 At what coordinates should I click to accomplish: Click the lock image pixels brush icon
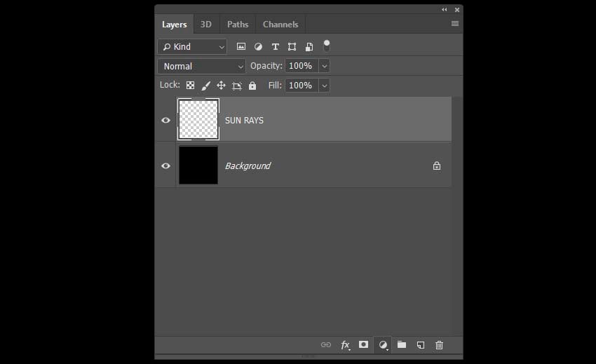206,86
